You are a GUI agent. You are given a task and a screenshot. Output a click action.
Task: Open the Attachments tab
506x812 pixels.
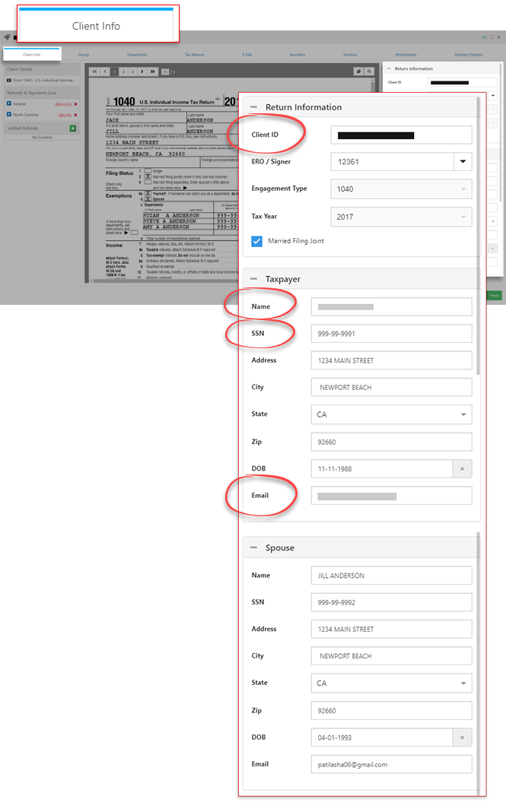tap(406, 55)
